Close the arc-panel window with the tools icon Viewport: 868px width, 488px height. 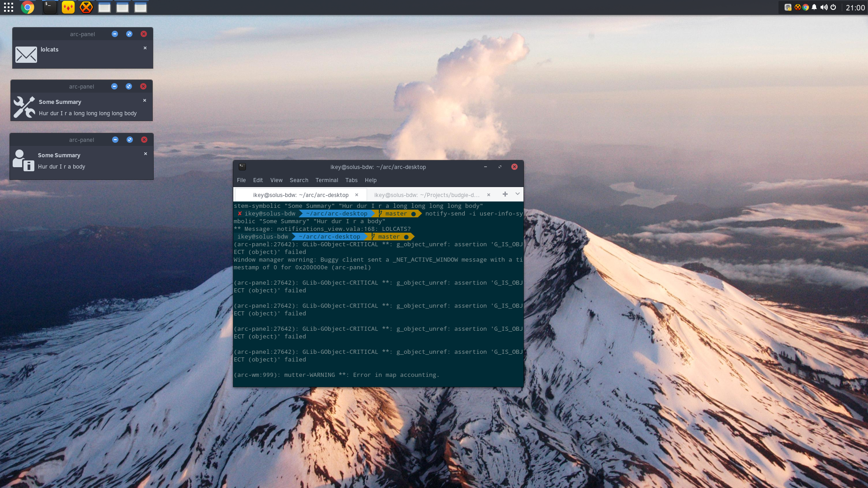coord(143,86)
